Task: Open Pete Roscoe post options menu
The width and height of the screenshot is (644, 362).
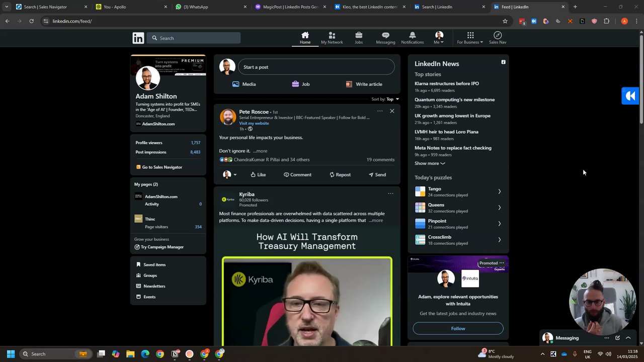Action: tap(380, 111)
